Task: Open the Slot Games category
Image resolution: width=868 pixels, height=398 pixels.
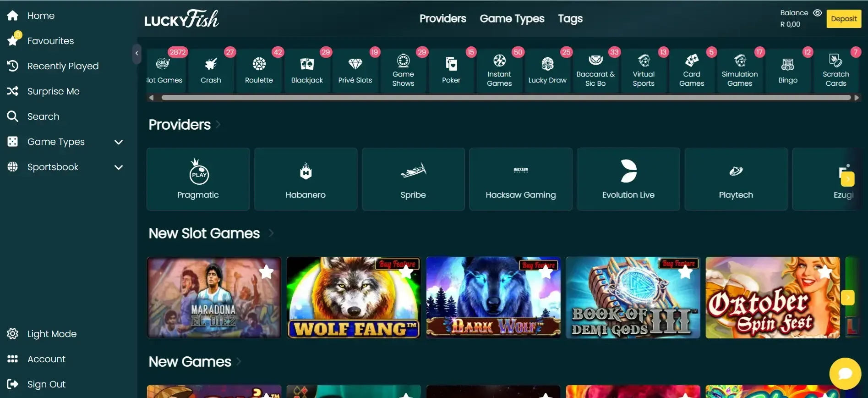Action: (x=166, y=70)
